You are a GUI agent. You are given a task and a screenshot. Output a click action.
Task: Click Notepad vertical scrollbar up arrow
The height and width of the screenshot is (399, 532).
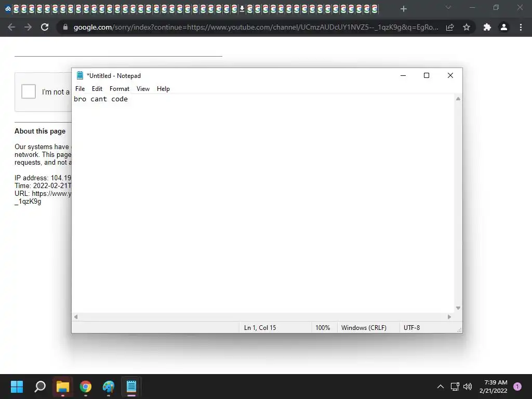pos(458,99)
